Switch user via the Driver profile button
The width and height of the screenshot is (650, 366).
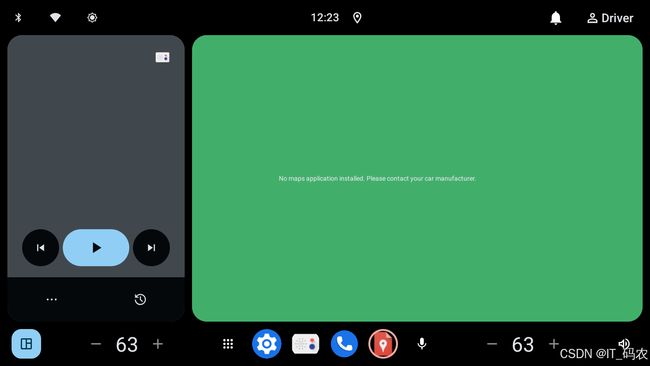click(610, 18)
